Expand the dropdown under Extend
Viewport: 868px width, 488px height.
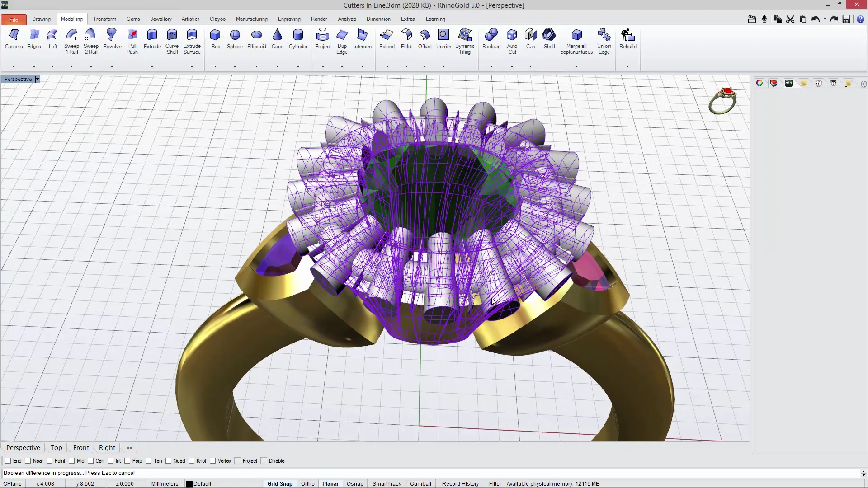387,67
